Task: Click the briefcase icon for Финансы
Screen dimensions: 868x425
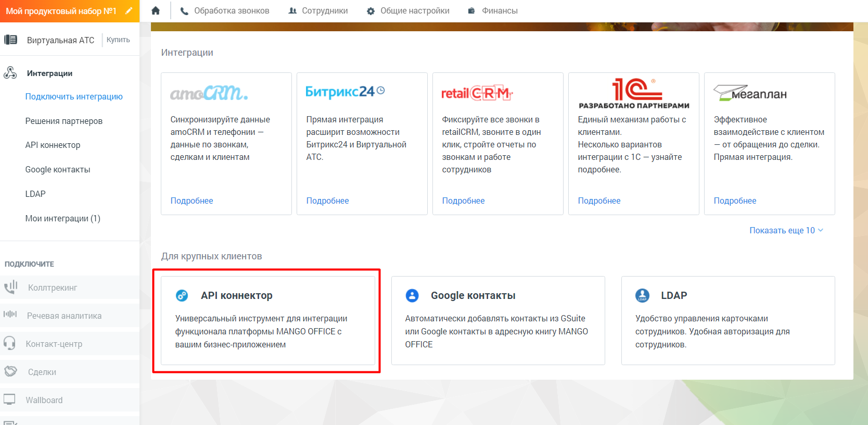Action: point(471,11)
